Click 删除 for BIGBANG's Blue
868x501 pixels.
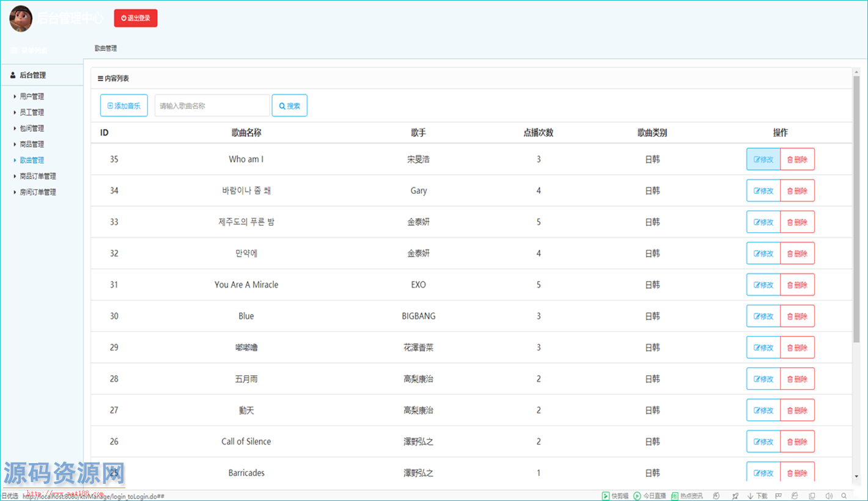coord(798,316)
